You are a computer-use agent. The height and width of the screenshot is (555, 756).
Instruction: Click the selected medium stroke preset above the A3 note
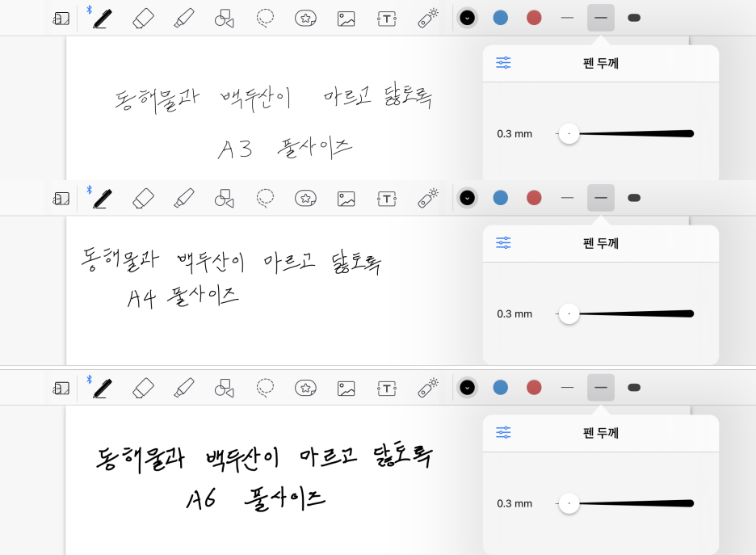pos(601,19)
